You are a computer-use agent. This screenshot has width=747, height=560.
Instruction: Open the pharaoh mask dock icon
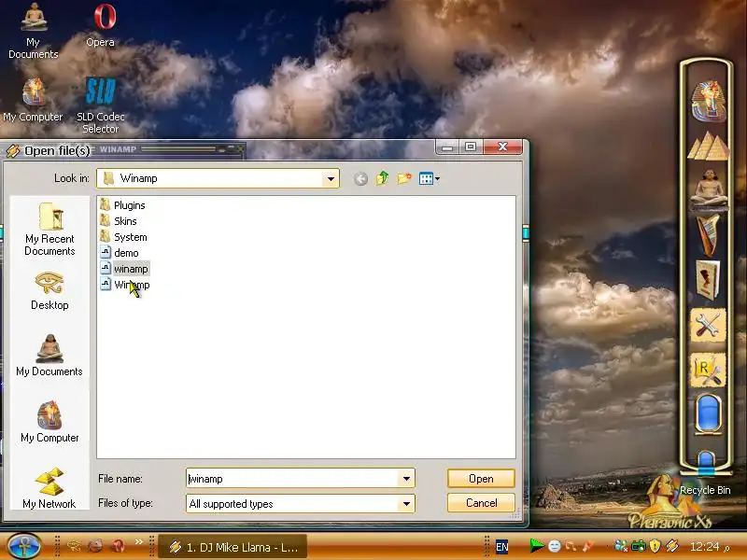[x=709, y=101]
